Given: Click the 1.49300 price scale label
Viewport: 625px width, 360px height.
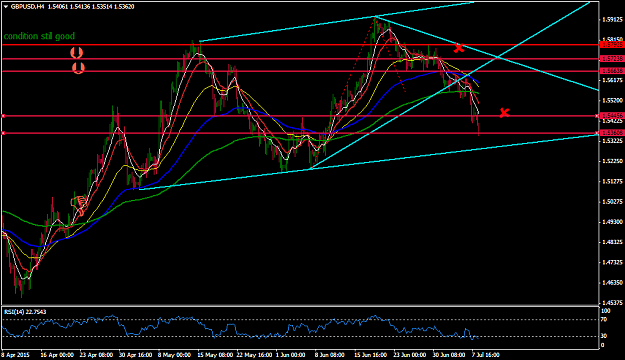Looking at the screenshot, I should [613, 222].
